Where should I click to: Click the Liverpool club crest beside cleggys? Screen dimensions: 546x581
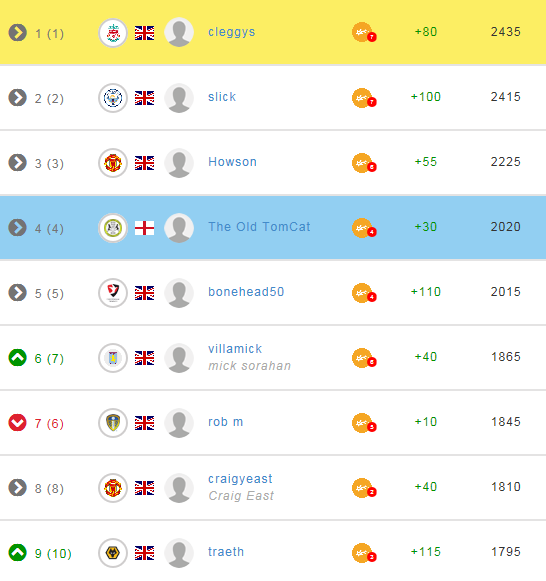[x=113, y=33]
